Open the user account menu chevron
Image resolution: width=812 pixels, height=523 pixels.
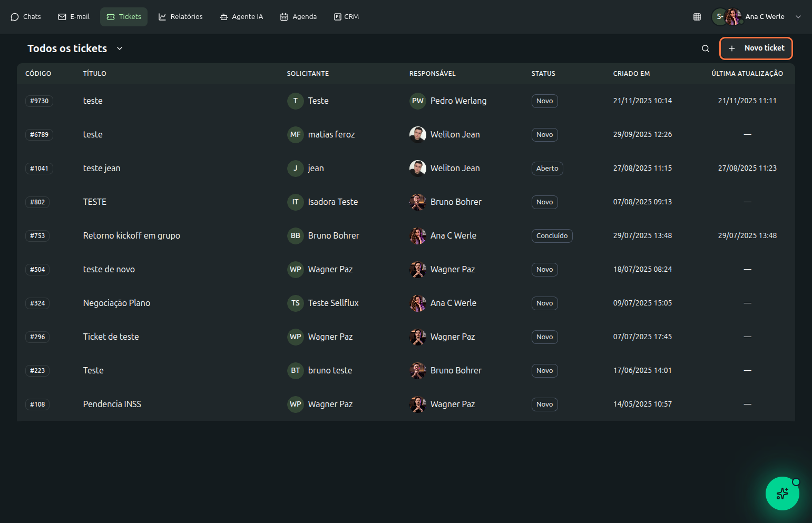pyautogui.click(x=798, y=17)
